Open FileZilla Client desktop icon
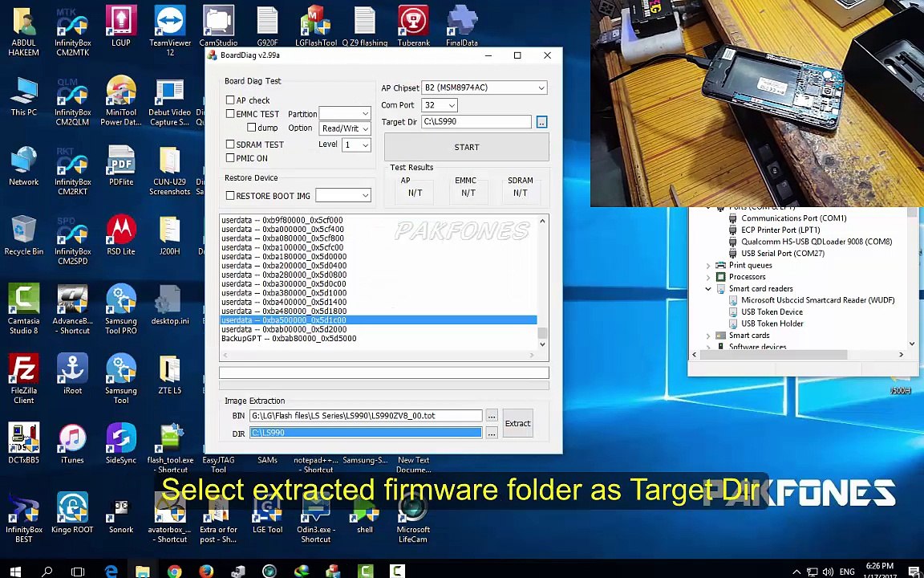This screenshot has height=578, width=924. [23, 379]
